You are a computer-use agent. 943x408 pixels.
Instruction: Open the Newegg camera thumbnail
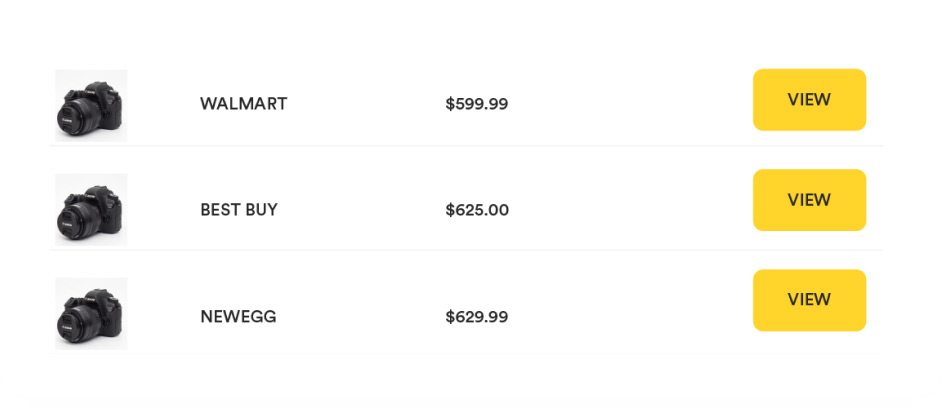click(x=91, y=314)
